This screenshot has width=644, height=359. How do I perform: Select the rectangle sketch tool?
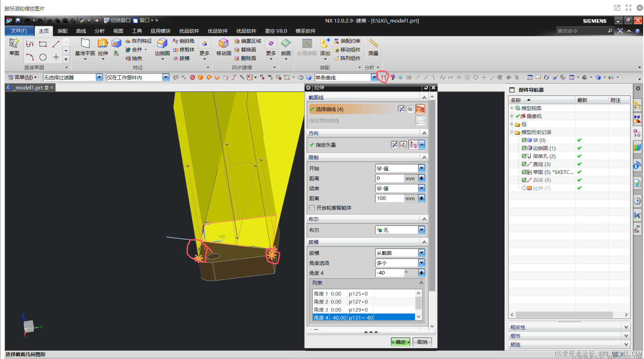click(x=43, y=44)
